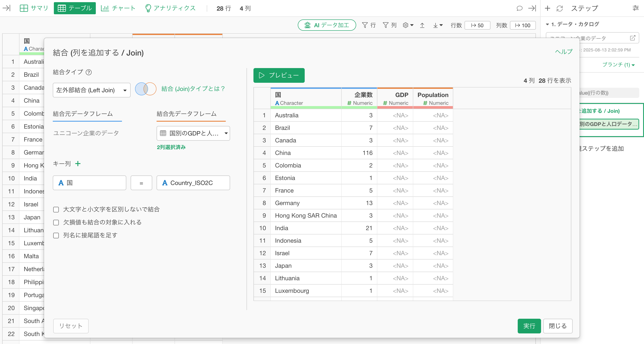Click the 結合元データフレーム heading
This screenshot has height=344, width=644.
(83, 114)
